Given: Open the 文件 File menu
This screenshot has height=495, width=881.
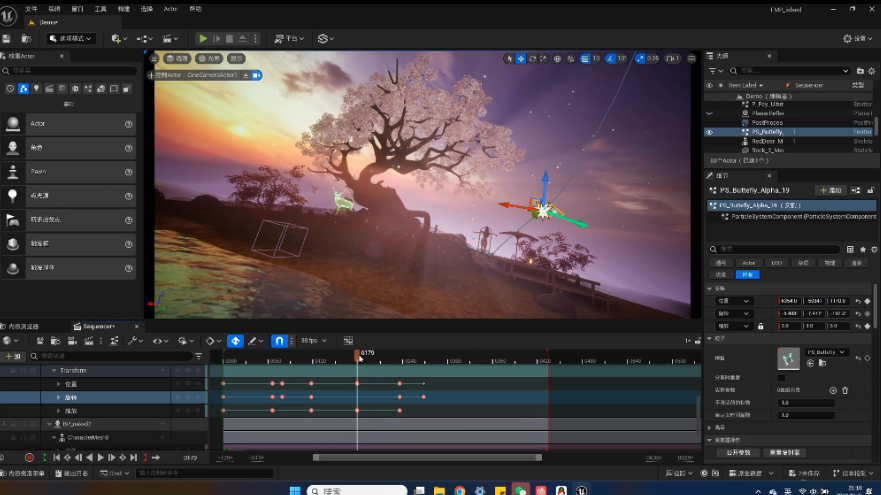Looking at the screenshot, I should [x=31, y=9].
